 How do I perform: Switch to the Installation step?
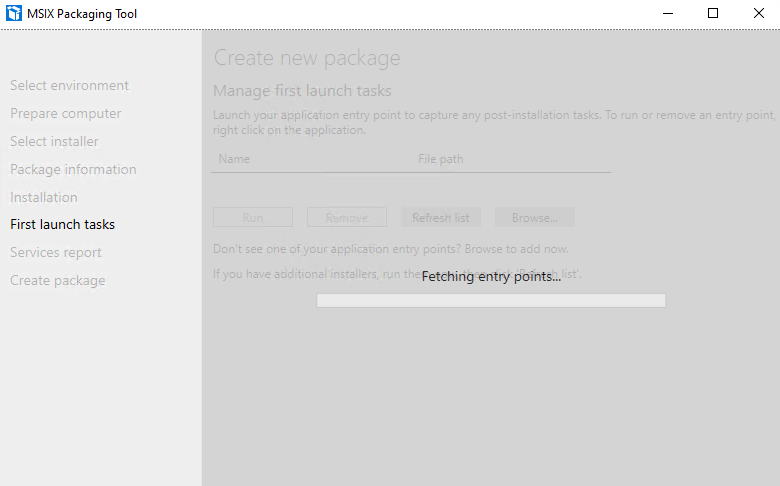44,197
